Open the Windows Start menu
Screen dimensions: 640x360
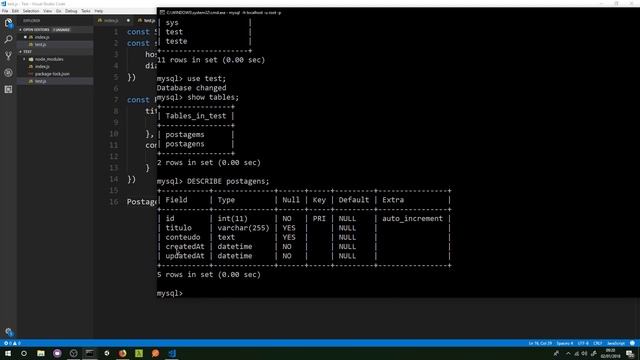(x=8, y=353)
